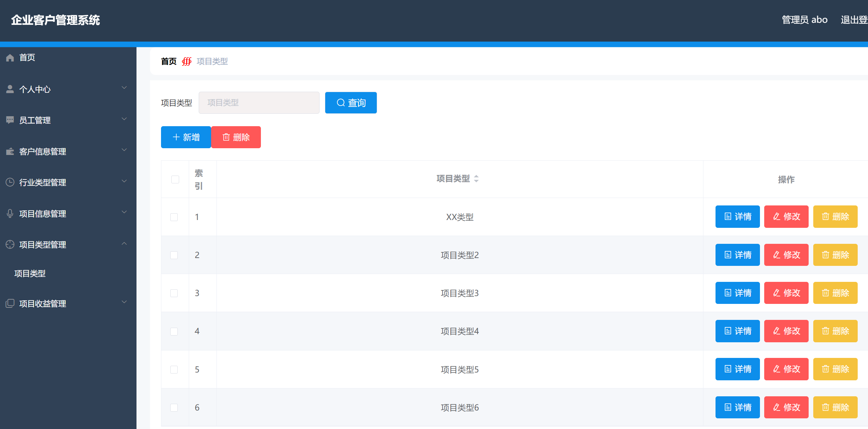
Task: Check the checkbox for row XX类型
Action: (x=174, y=217)
